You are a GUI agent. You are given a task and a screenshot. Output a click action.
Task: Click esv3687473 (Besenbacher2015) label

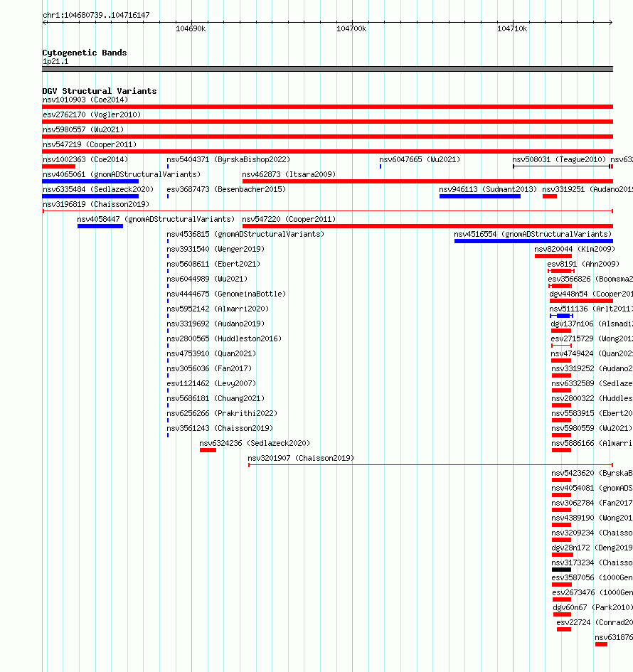(x=226, y=189)
